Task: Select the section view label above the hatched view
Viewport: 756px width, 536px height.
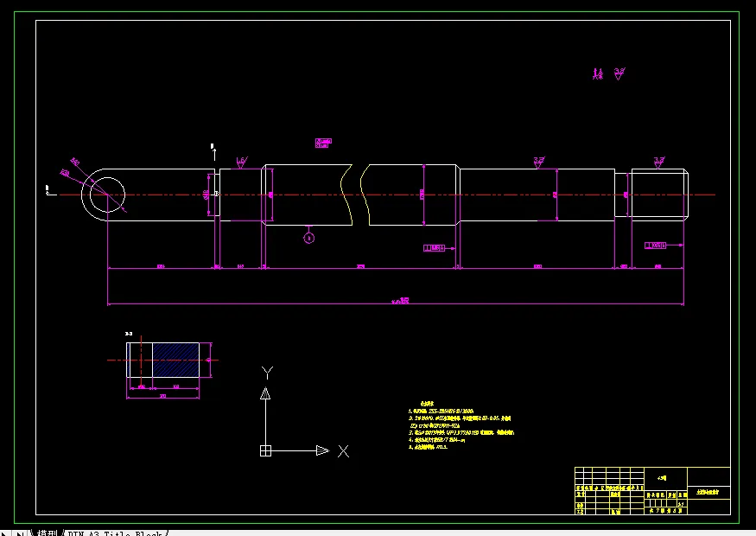Action: pyautogui.click(x=129, y=334)
